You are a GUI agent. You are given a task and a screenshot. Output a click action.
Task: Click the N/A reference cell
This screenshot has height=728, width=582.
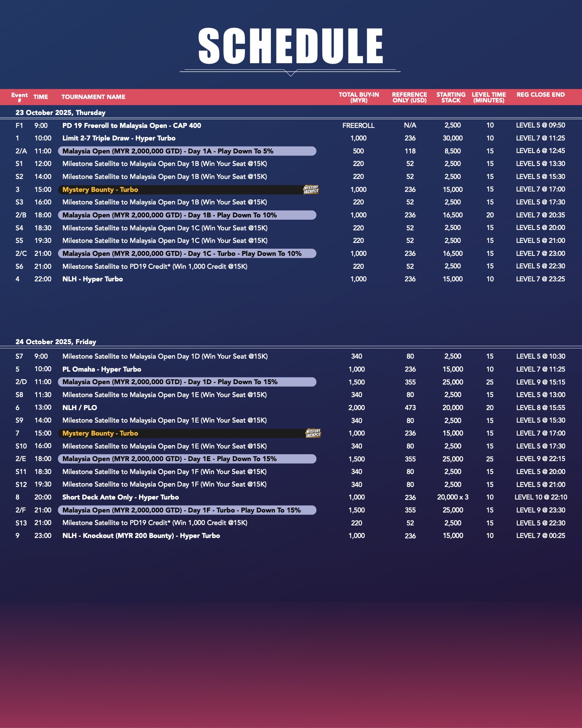coord(410,125)
